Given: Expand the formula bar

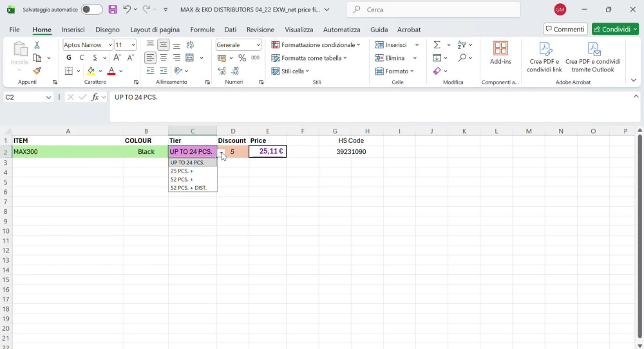Looking at the screenshot, I should coord(636,97).
